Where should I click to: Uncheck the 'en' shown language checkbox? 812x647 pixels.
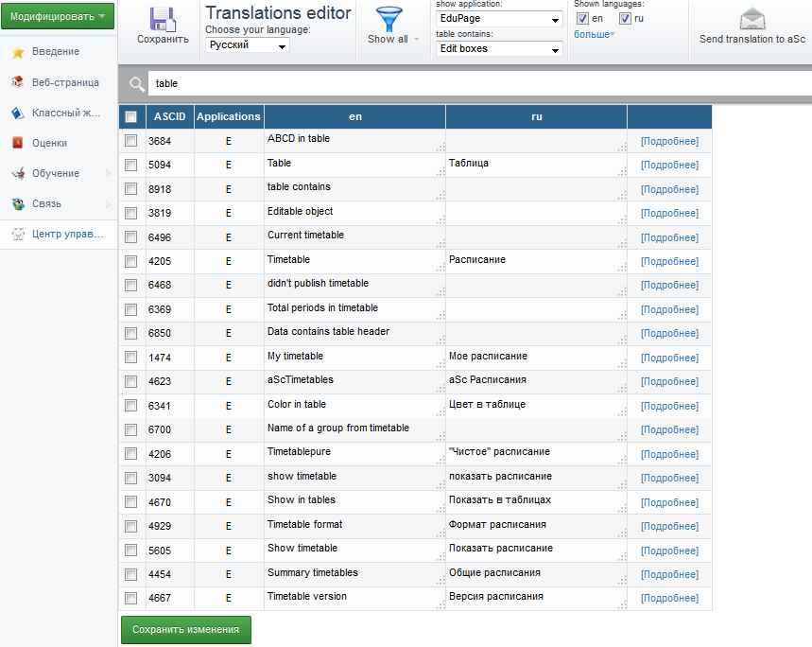582,19
